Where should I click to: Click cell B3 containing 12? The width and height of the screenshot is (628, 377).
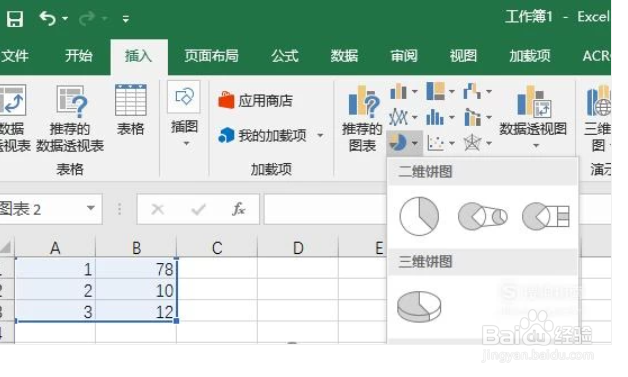pos(136,311)
